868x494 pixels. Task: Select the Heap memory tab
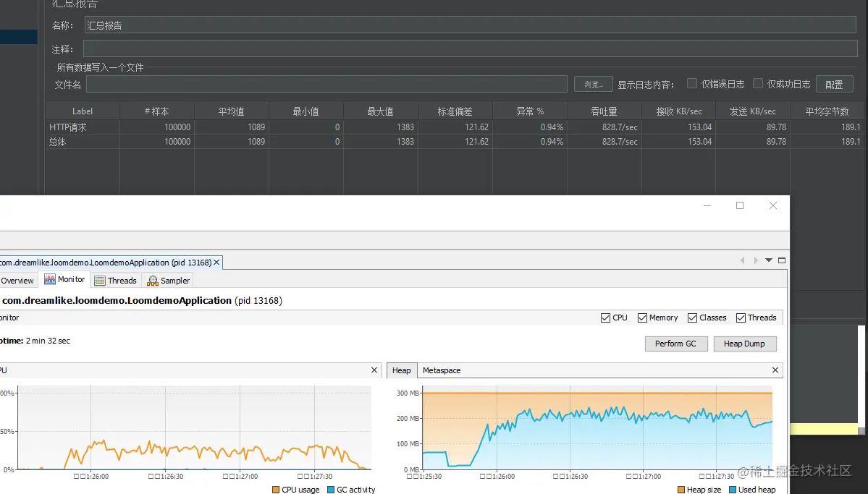401,370
